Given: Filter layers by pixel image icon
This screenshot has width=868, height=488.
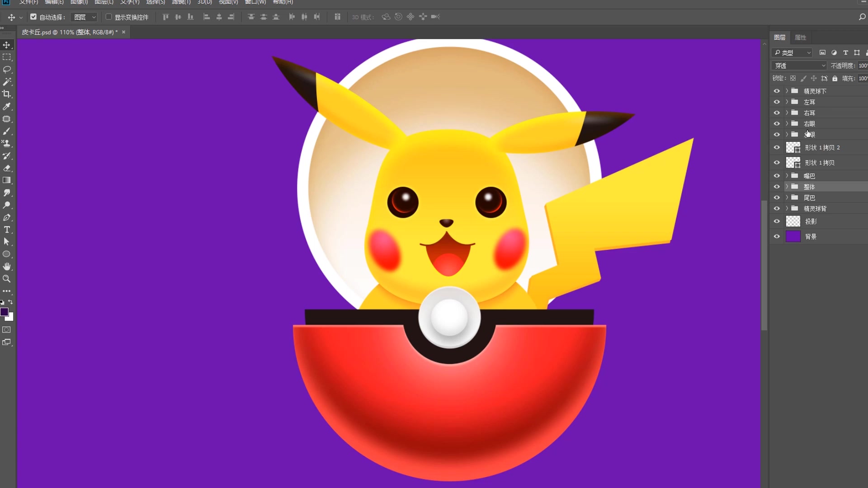Looking at the screenshot, I should click(822, 53).
